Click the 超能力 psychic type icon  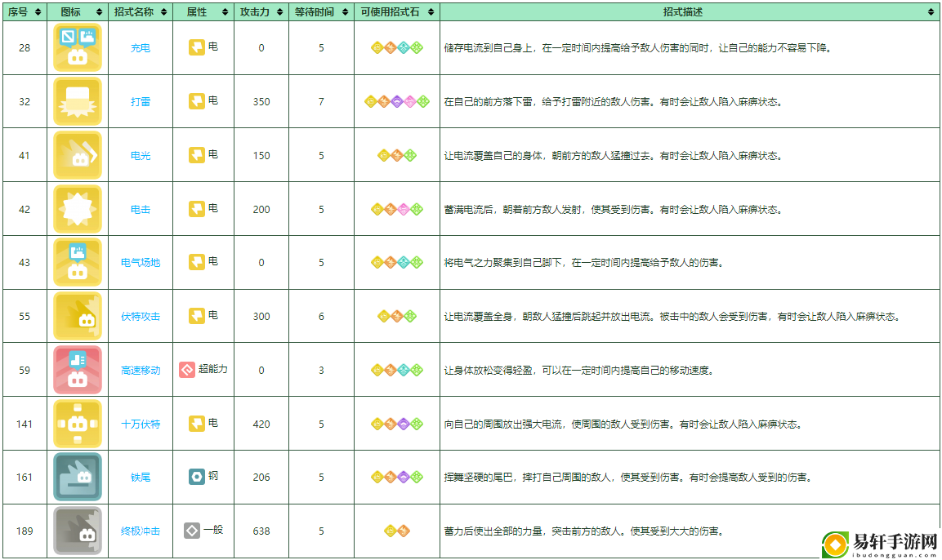coord(187,370)
